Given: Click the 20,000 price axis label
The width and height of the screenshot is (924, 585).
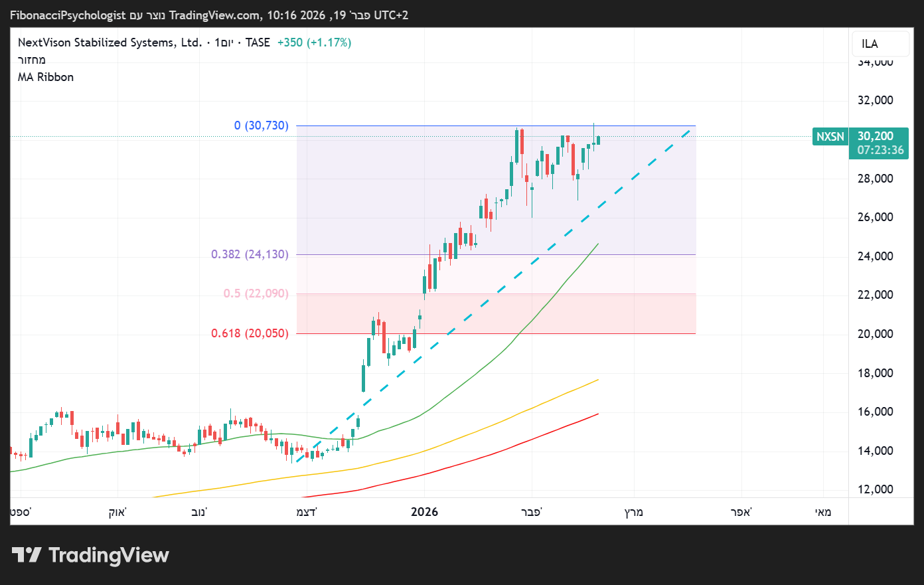Looking at the screenshot, I should 876,334.
